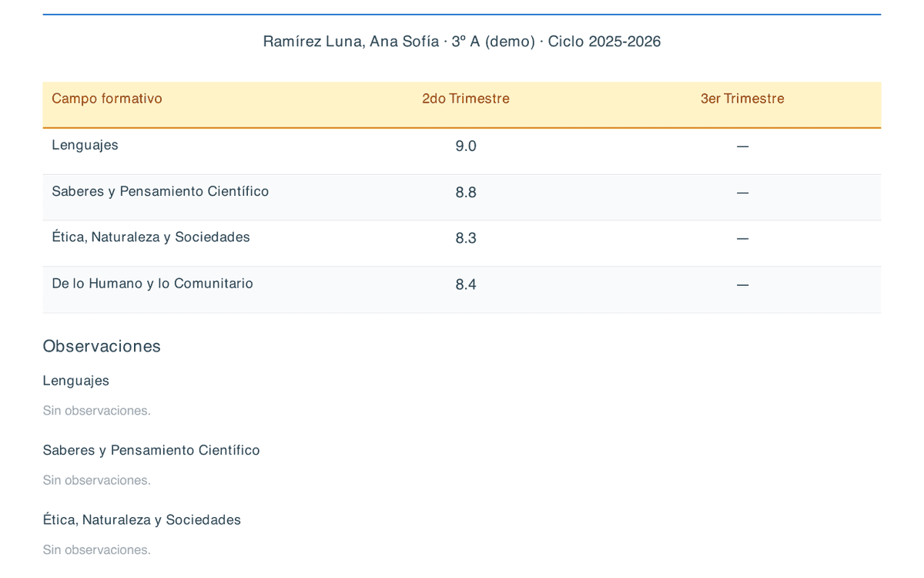Click 'Sin observaciones.' under Ética subheading
The width and height of the screenshot is (924, 578).
(x=97, y=549)
